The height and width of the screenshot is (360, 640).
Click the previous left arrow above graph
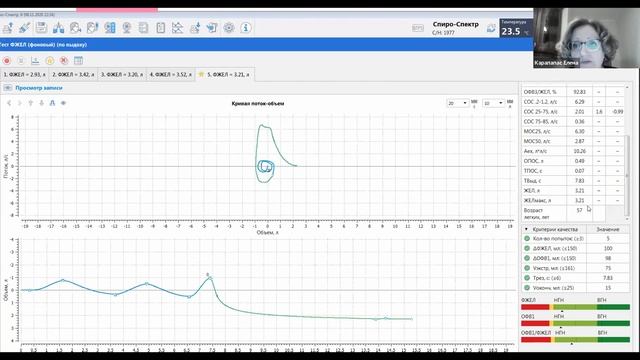click(9, 103)
